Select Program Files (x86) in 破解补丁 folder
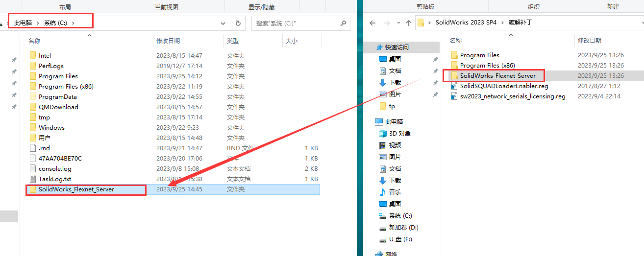This screenshot has height=256, width=644. click(x=488, y=65)
